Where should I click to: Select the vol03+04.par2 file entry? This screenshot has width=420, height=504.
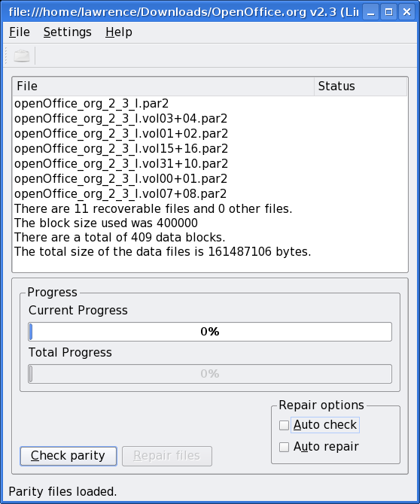click(x=120, y=119)
